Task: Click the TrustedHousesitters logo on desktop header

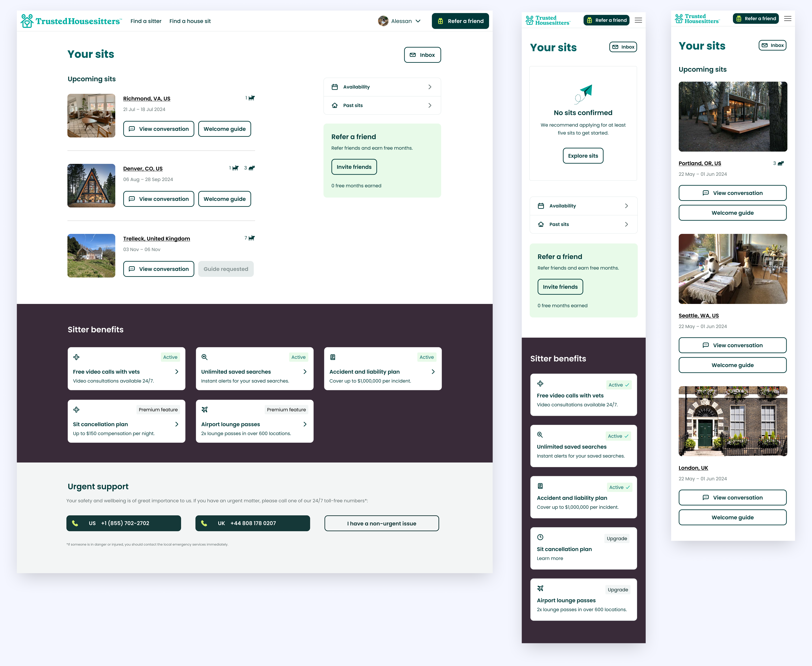Action: (71, 21)
